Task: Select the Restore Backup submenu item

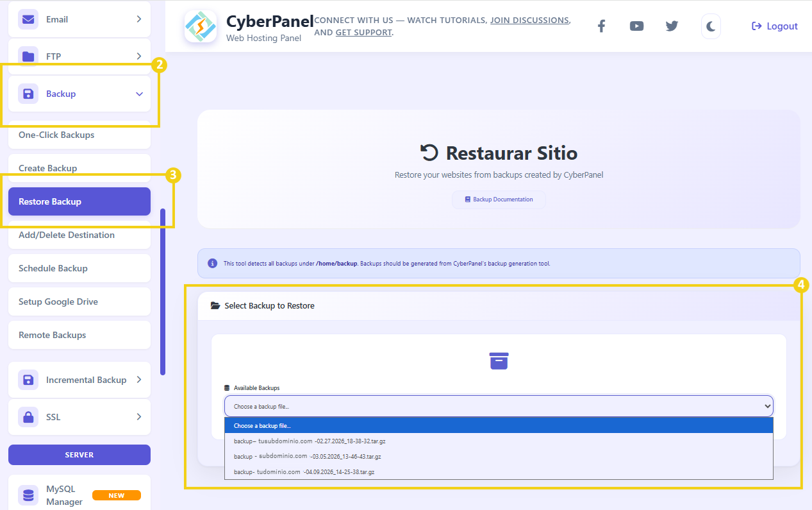Action: coord(79,201)
